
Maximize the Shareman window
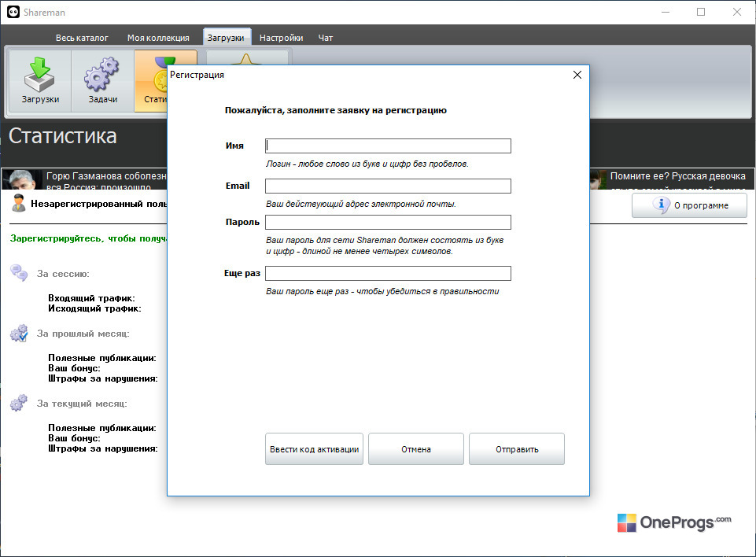point(701,12)
